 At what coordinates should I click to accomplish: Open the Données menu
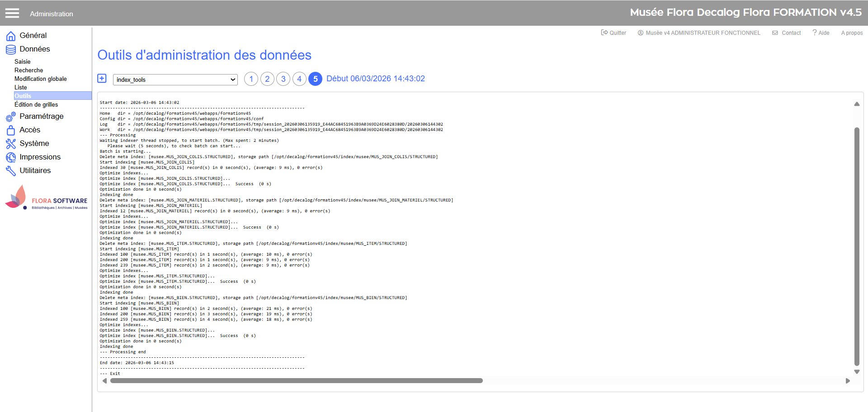(35, 49)
